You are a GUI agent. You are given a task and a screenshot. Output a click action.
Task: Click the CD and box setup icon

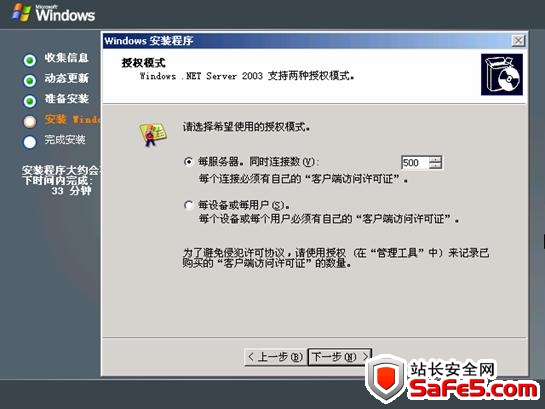coord(502,74)
